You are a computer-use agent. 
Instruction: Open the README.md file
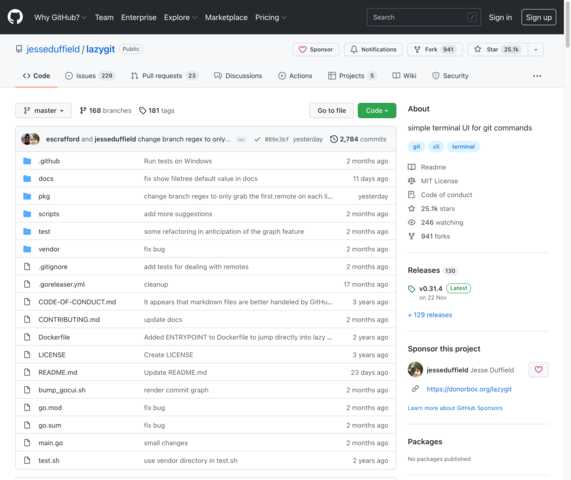coord(58,372)
